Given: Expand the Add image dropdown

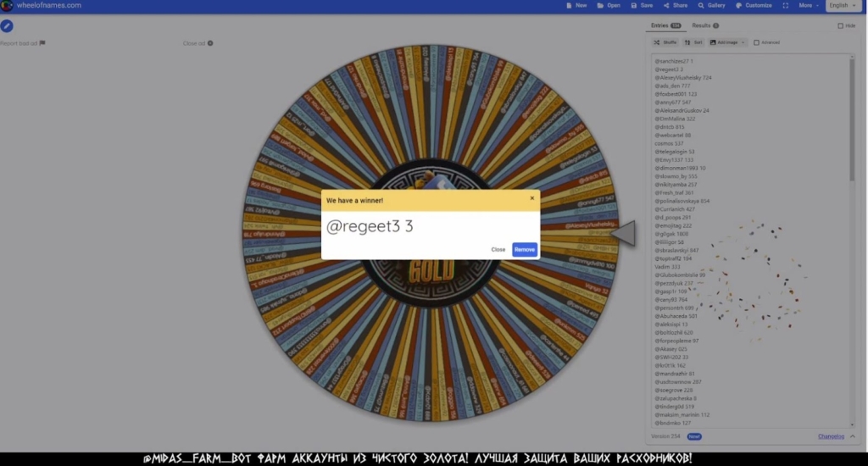Looking at the screenshot, I should click(x=727, y=42).
